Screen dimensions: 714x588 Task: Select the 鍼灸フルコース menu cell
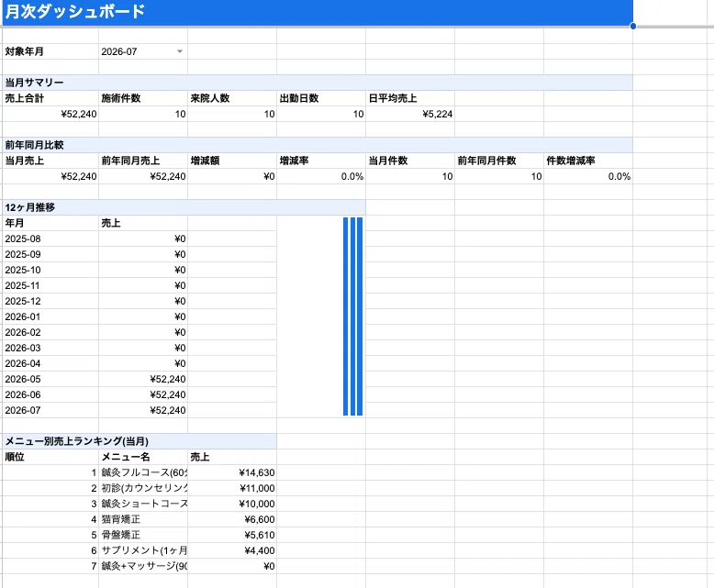pyautogui.click(x=143, y=472)
